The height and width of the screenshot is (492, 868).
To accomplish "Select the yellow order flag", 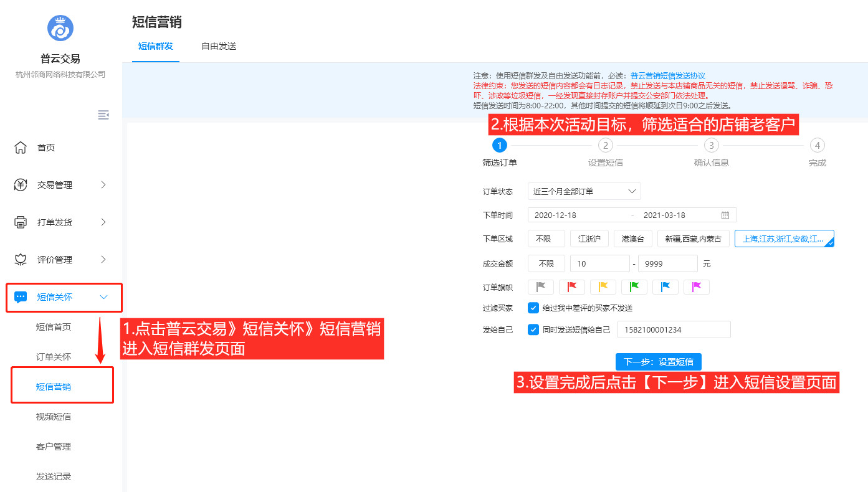I will click(603, 287).
